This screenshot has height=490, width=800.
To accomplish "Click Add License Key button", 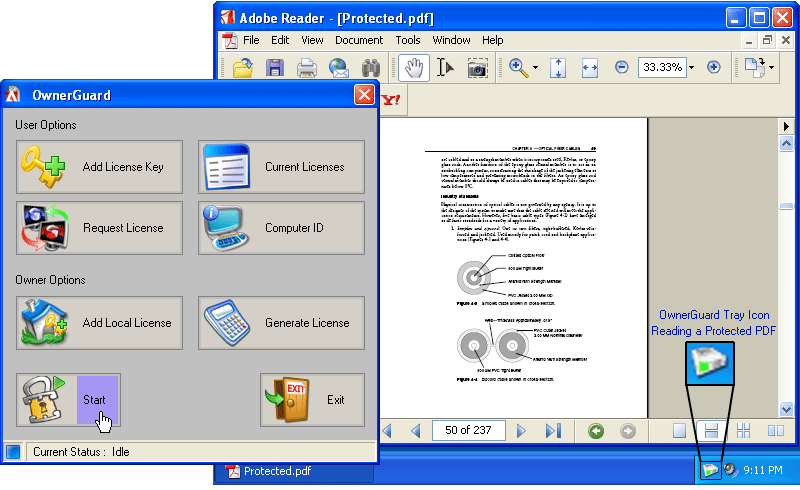I will point(99,167).
